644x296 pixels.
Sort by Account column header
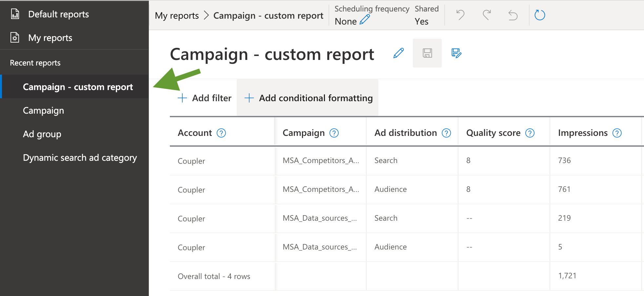195,133
